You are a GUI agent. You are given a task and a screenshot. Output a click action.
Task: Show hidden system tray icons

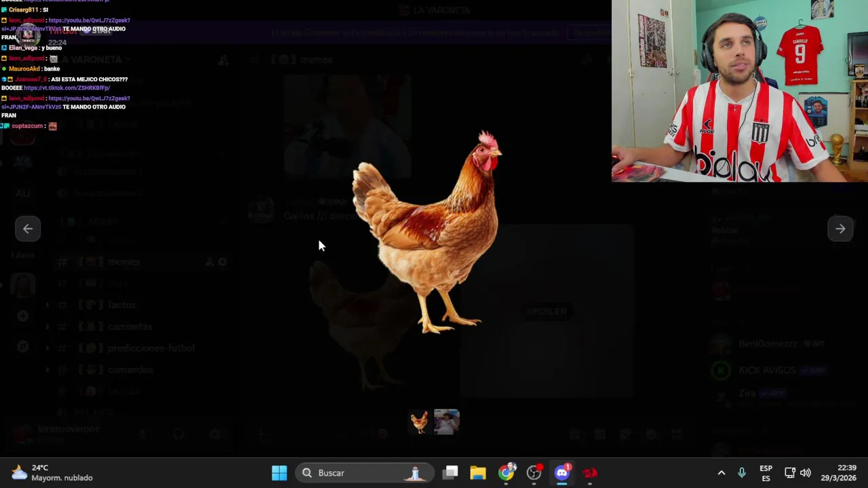coord(722,472)
